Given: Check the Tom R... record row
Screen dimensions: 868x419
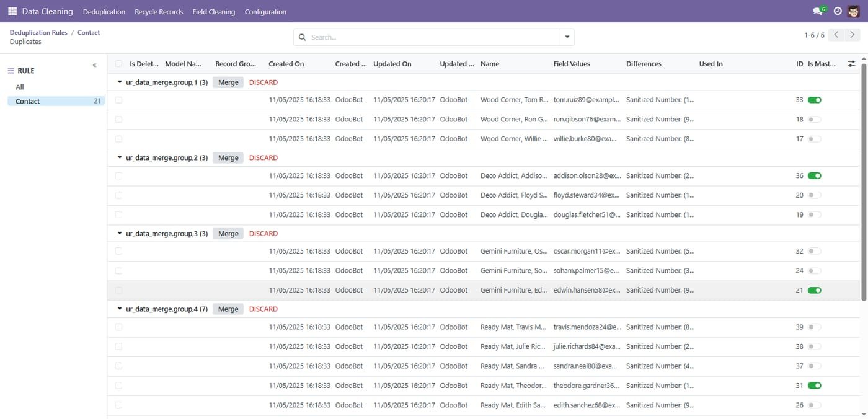Looking at the screenshot, I should 118,100.
